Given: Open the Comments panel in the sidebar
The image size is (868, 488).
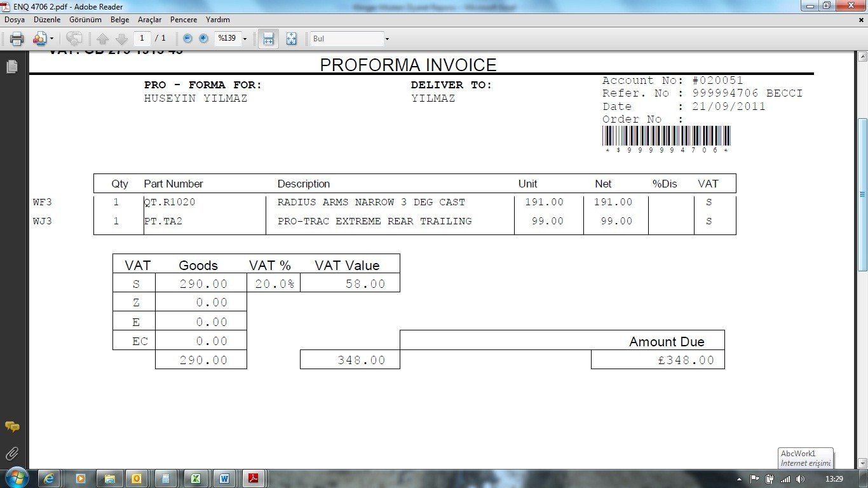Looking at the screenshot, I should pyautogui.click(x=11, y=427).
